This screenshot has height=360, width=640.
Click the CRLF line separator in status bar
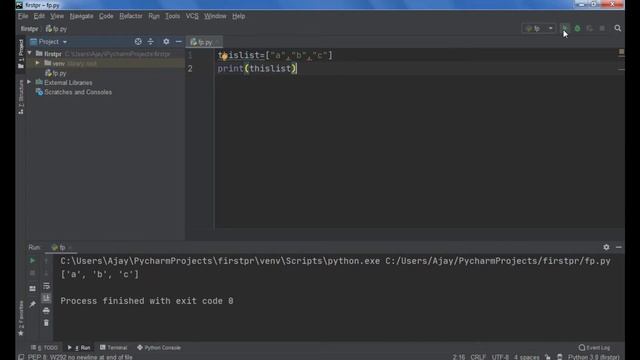tap(478, 357)
